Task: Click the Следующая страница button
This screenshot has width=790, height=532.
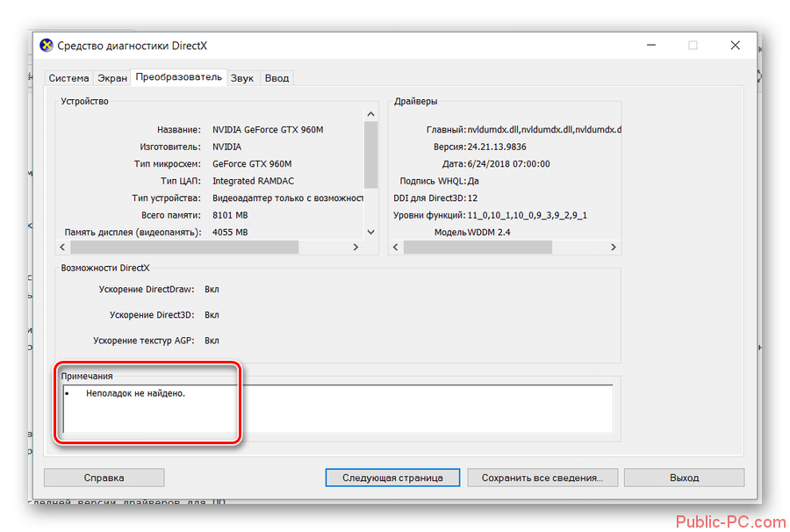Action: click(392, 478)
